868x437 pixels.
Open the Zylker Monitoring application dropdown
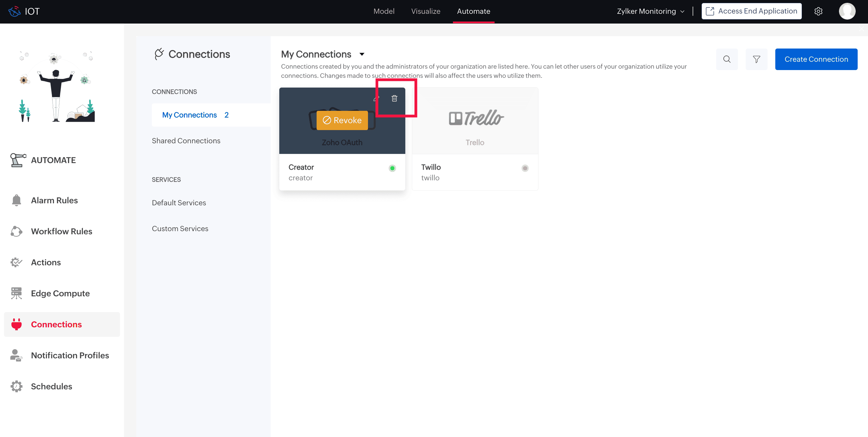tap(650, 11)
